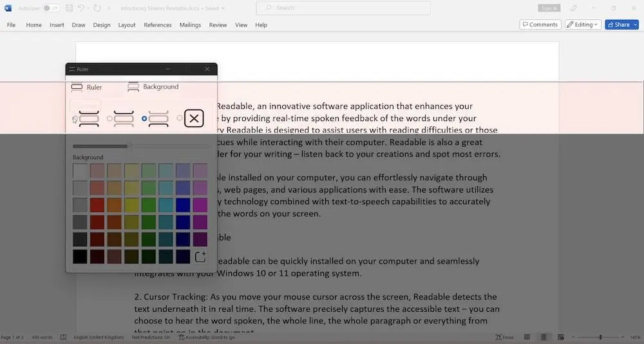This screenshot has width=644, height=344.
Task: Click the Search box in title bar
Action: [x=343, y=8]
